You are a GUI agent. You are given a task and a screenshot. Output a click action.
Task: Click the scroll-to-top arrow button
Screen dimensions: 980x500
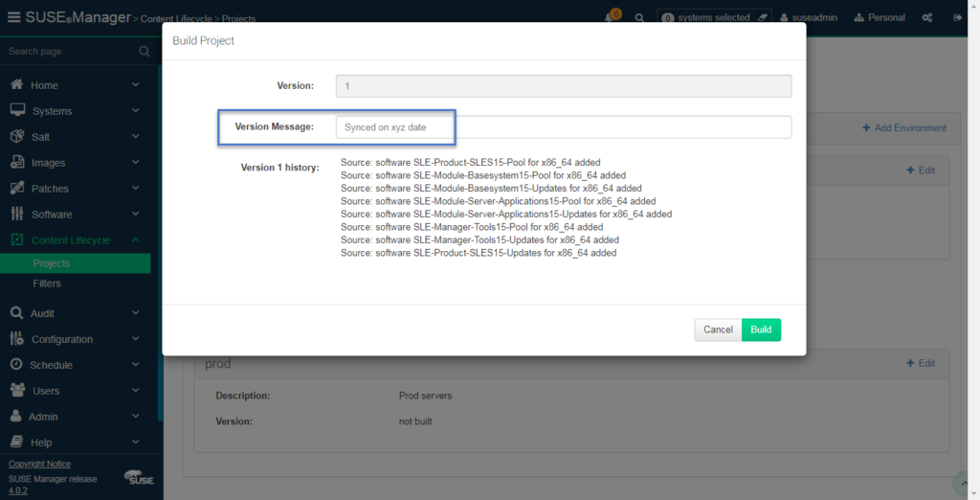point(963,483)
